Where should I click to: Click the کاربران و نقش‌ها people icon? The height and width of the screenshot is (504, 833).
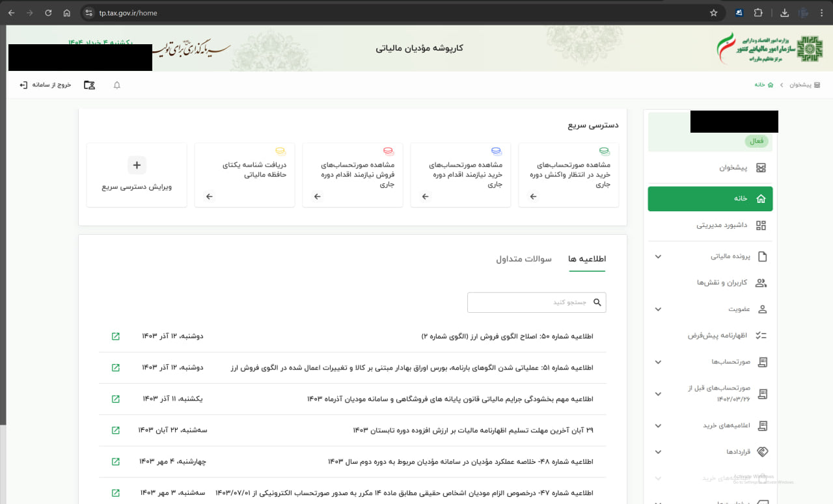click(761, 283)
